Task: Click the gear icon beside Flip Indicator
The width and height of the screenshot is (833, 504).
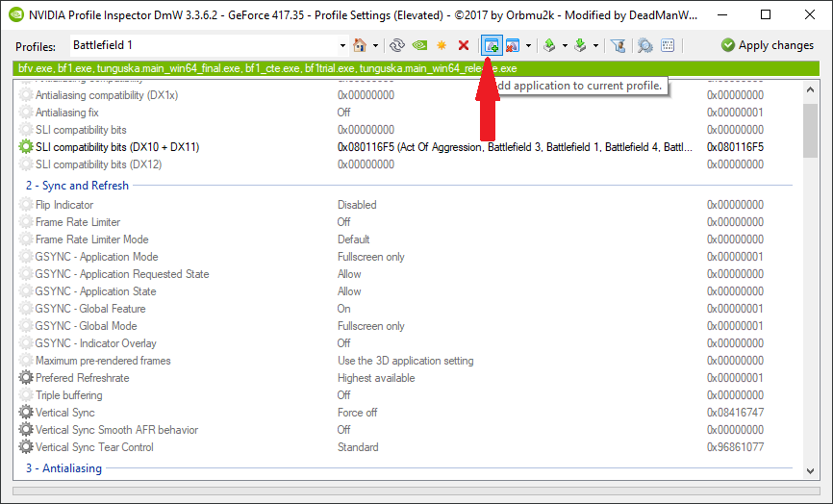Action: pyautogui.click(x=26, y=205)
